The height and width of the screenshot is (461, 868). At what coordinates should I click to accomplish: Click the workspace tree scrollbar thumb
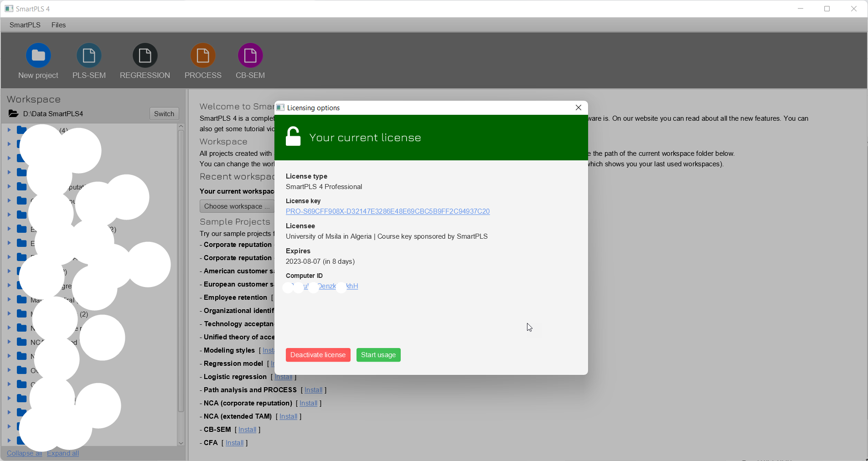pyautogui.click(x=181, y=271)
